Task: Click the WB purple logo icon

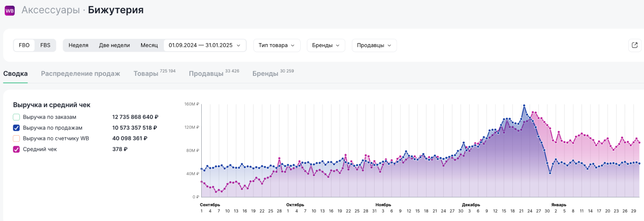Action: 9,10
